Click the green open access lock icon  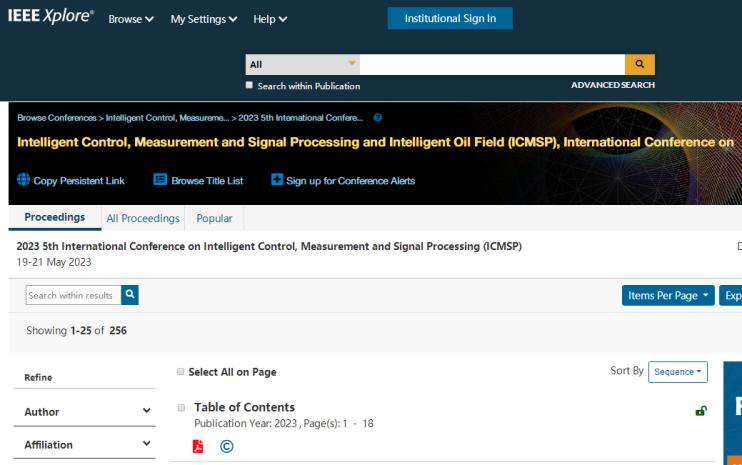point(701,412)
